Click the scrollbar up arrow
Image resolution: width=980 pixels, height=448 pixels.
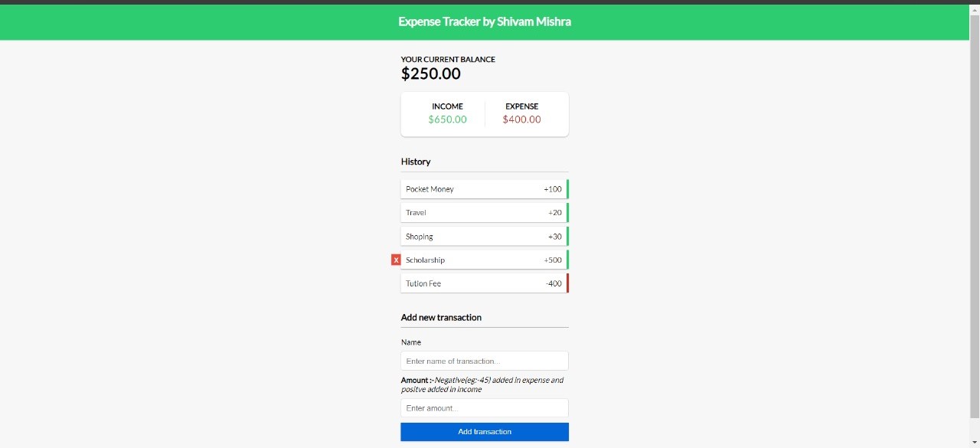coord(975,9)
